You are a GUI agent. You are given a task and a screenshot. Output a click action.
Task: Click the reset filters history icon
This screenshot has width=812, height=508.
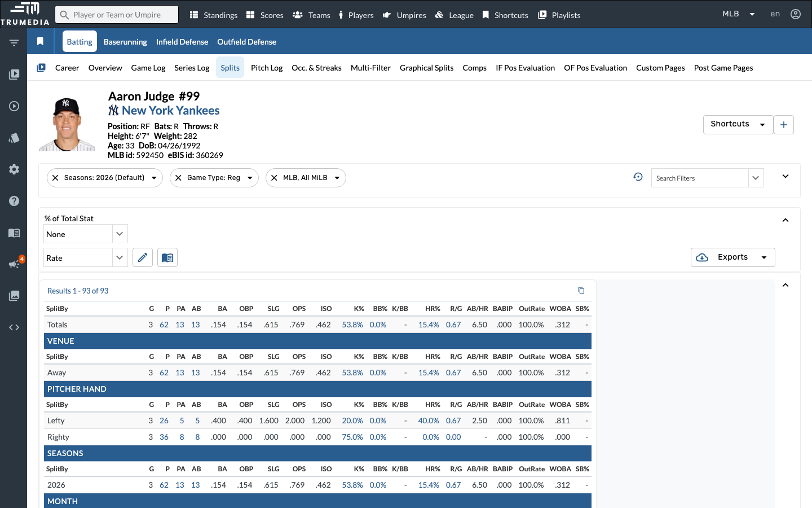(x=638, y=177)
